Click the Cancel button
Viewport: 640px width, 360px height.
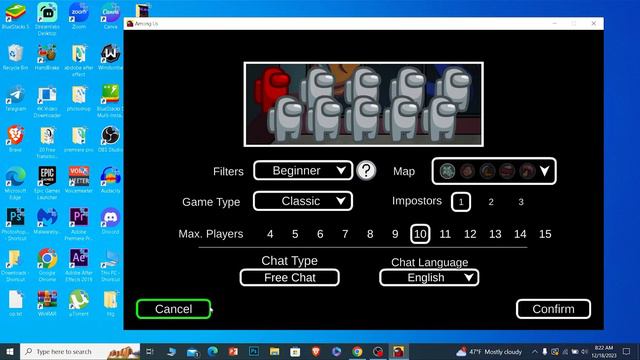(x=173, y=309)
